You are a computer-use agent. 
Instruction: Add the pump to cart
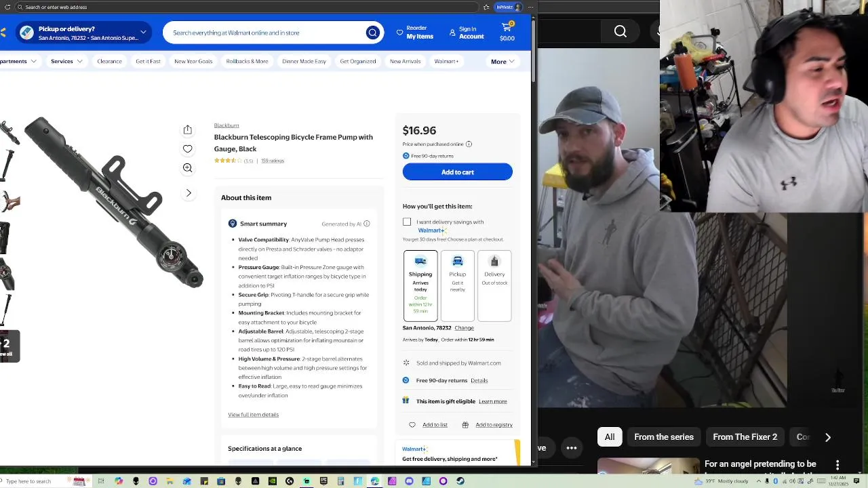[458, 172]
